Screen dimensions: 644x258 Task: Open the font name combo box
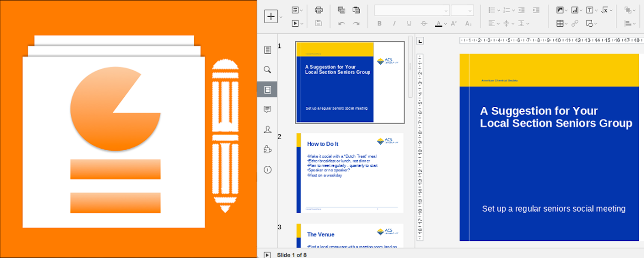tap(412, 10)
